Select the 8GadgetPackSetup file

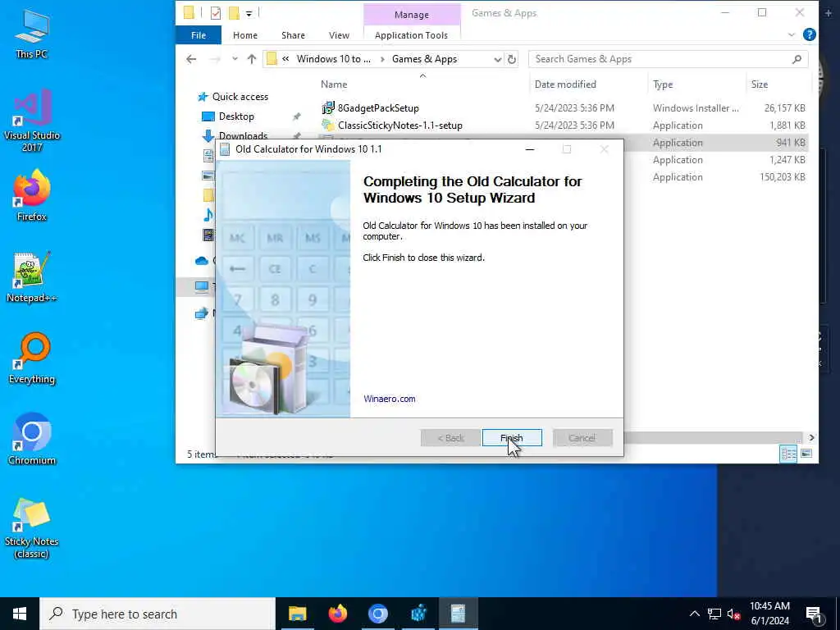pyautogui.click(x=378, y=108)
